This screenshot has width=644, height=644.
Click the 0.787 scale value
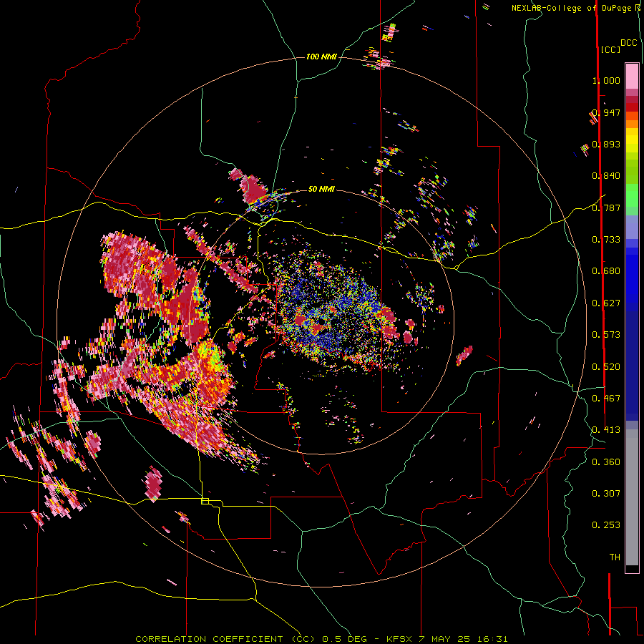point(606,208)
